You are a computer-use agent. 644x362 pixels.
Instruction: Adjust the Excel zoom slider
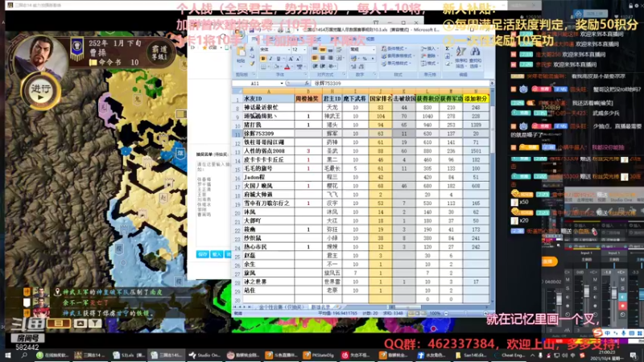coord(464,314)
